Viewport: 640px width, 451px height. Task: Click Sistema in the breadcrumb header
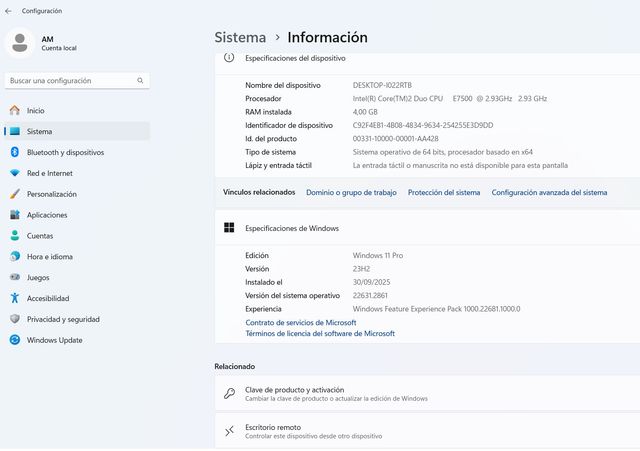tap(239, 37)
